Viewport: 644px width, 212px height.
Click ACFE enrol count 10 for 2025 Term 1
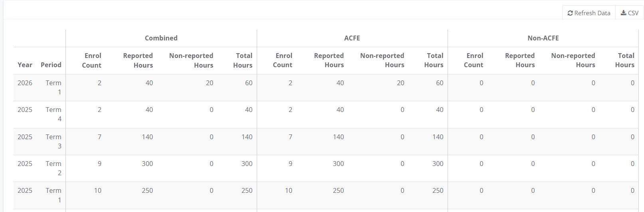(288, 190)
